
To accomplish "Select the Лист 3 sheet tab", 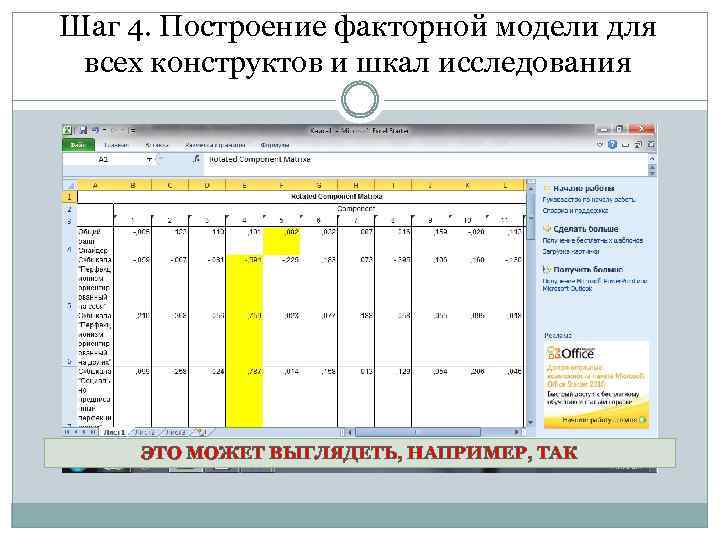I will [x=176, y=432].
